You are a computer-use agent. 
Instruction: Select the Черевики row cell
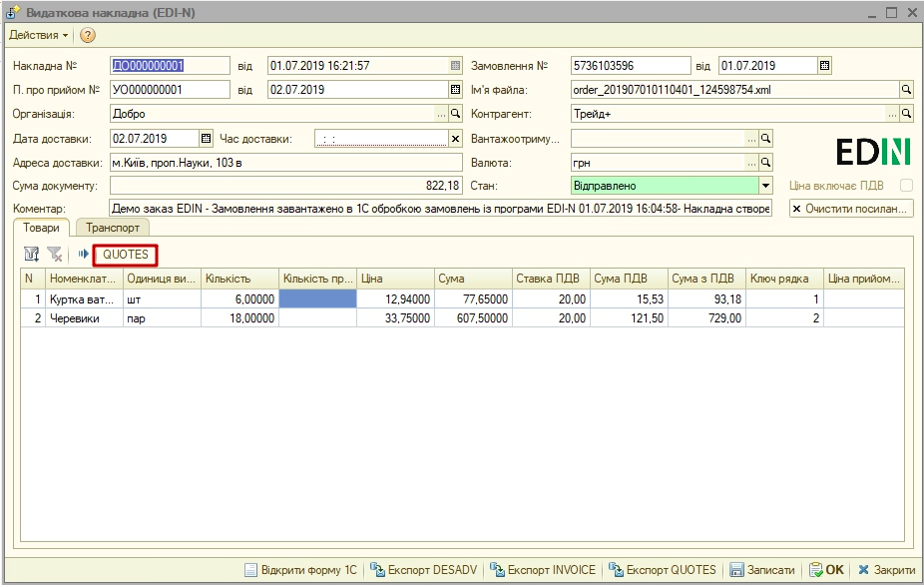pos(84,318)
